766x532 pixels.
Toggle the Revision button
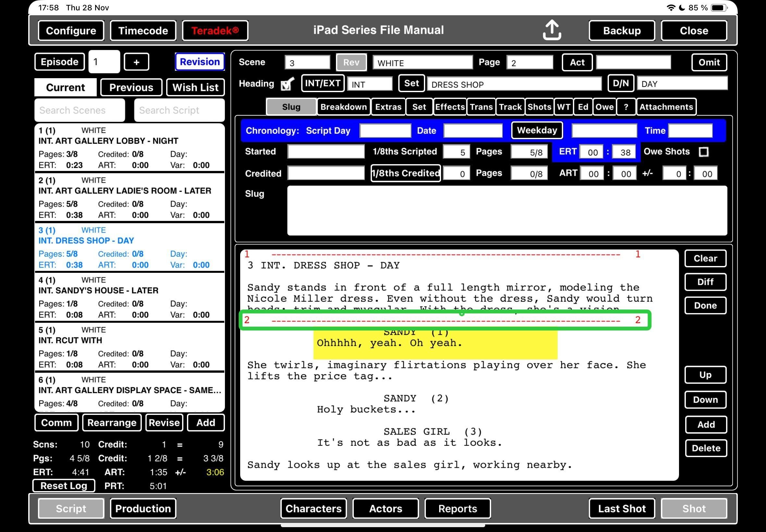click(199, 62)
